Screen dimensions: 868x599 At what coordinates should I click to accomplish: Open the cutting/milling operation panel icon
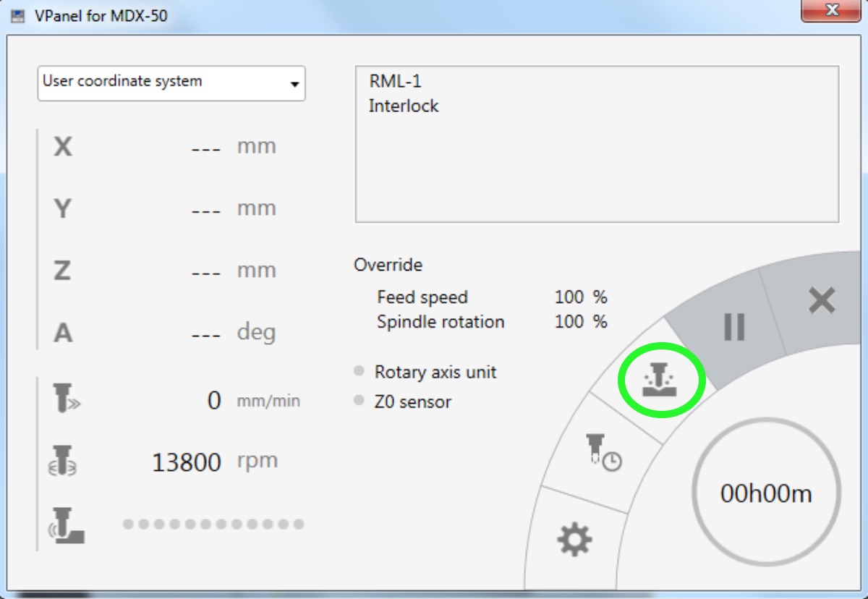coord(658,380)
